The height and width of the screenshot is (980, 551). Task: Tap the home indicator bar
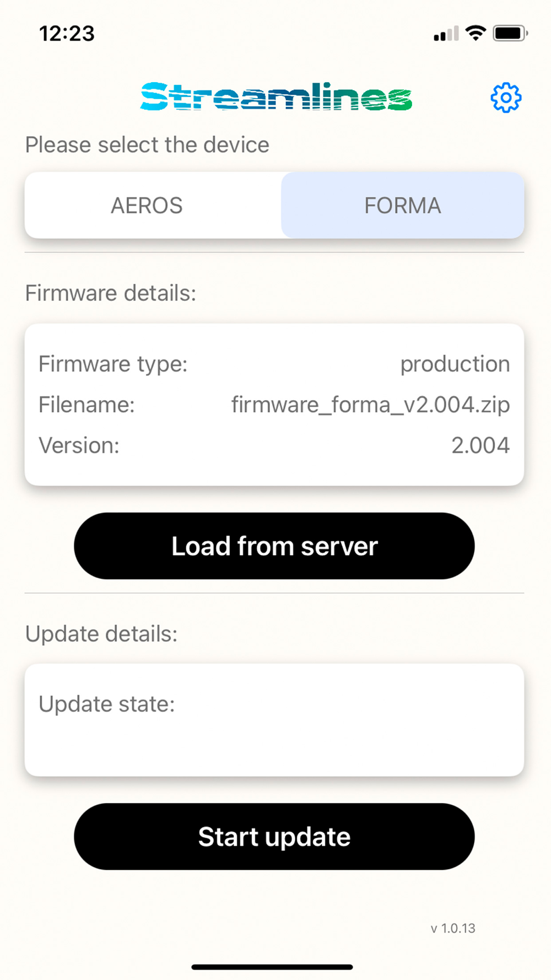click(272, 967)
